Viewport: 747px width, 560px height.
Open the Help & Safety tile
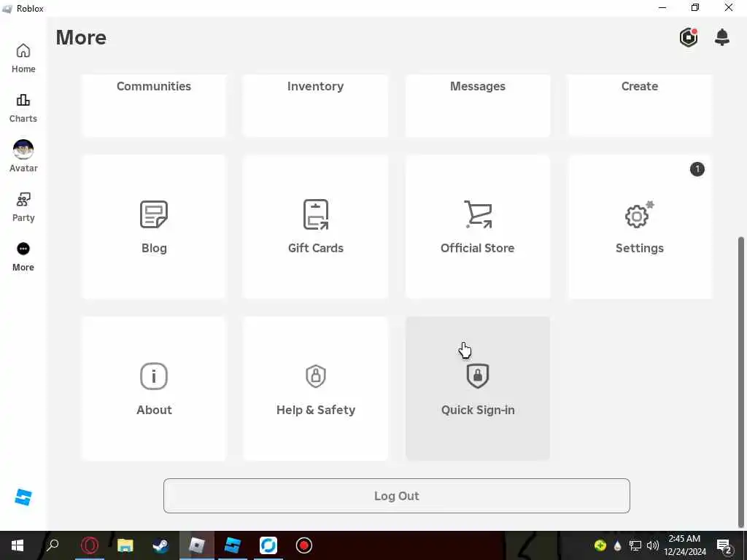(x=315, y=389)
